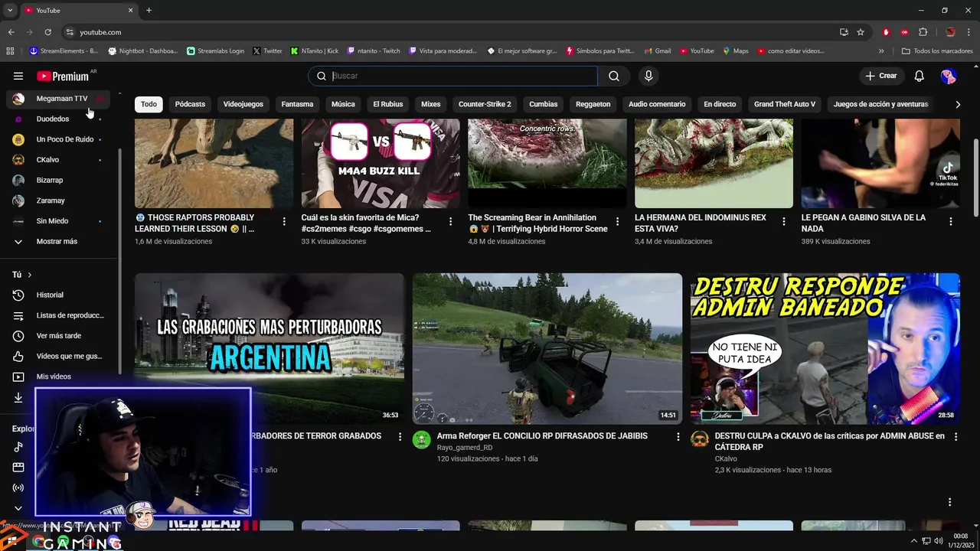This screenshot has height=551, width=980.
Task: Click the search magnifier button
Action: [614, 76]
